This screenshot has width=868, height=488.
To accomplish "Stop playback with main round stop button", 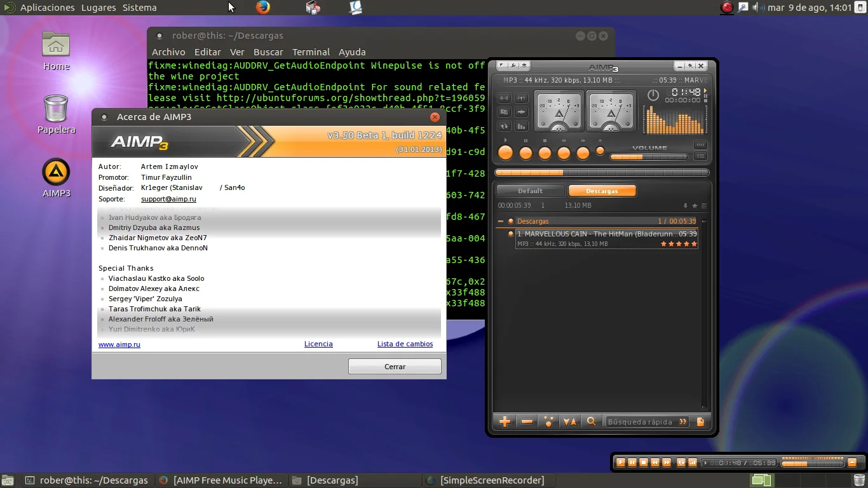I will pyautogui.click(x=545, y=152).
